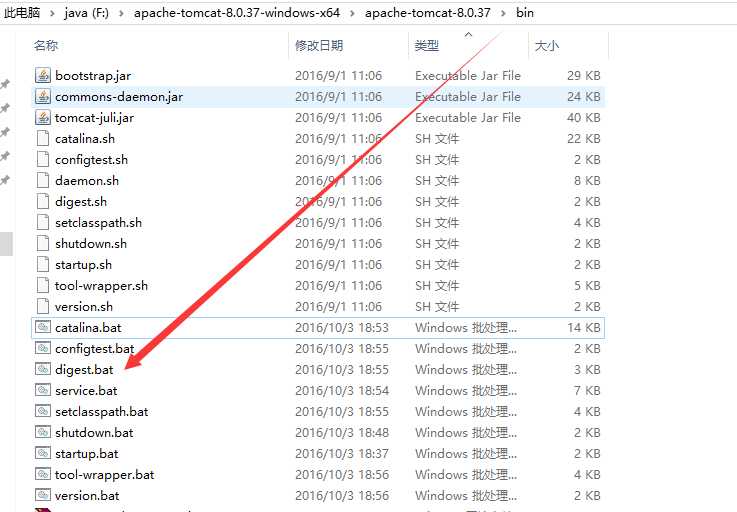737x512 pixels.
Task: Click the tomcat-juli.jar file icon
Action: 43,118
